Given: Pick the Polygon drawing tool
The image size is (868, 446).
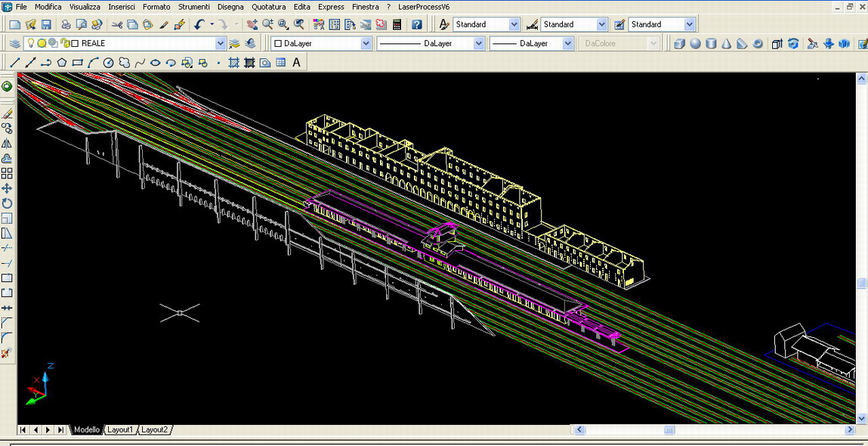Looking at the screenshot, I should (x=62, y=63).
